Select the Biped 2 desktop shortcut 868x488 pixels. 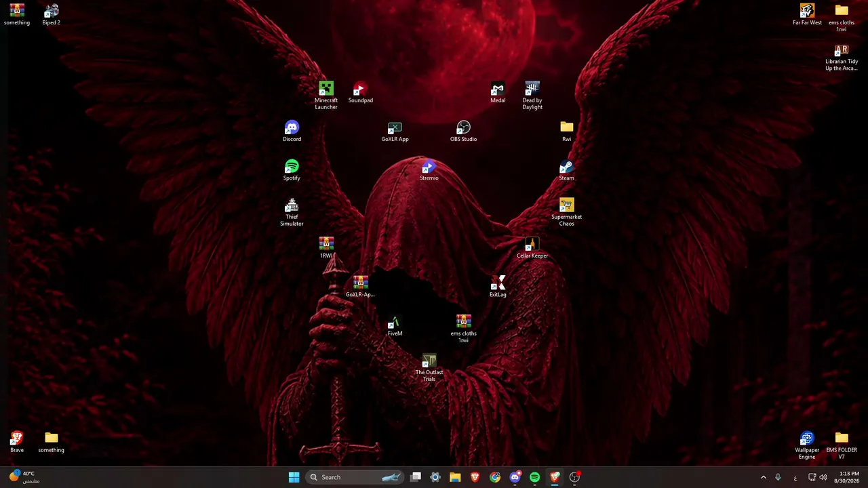(x=51, y=14)
